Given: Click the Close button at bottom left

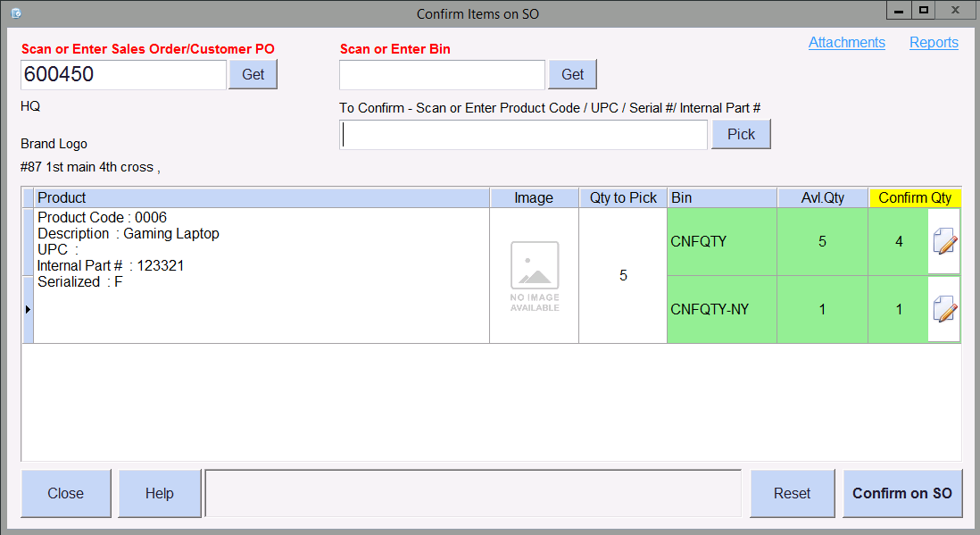Looking at the screenshot, I should [x=66, y=493].
